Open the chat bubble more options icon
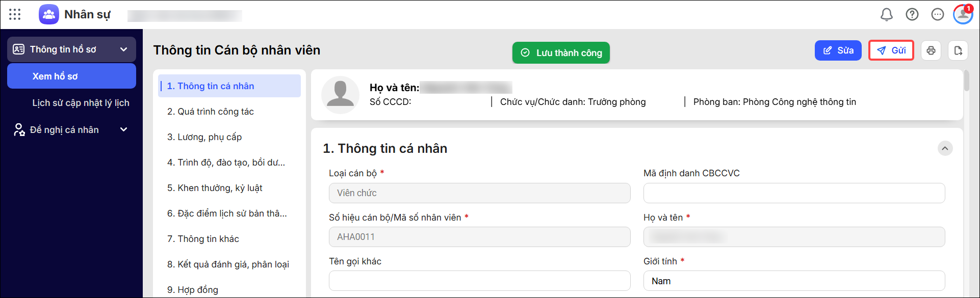Screen dimensions: 980x298 click(938, 14)
